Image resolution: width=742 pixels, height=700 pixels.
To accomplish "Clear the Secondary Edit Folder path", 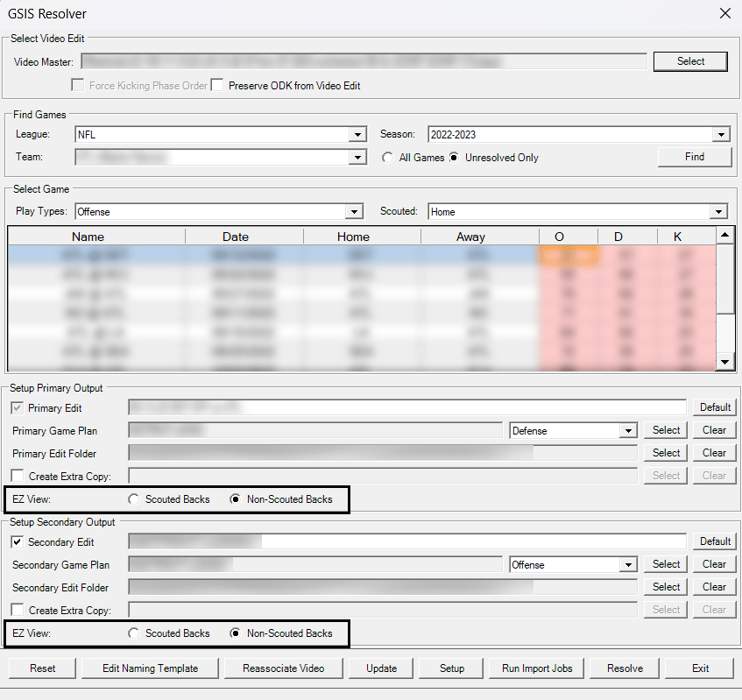I will (715, 587).
